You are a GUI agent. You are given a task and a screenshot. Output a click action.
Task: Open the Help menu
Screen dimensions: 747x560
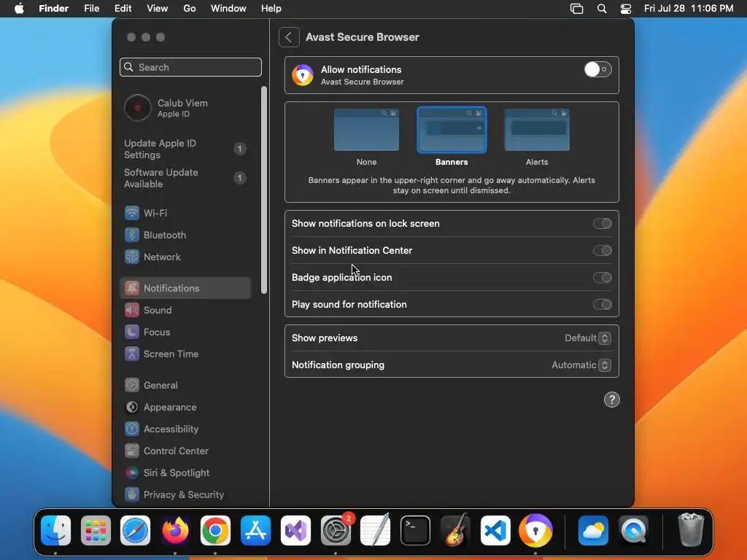click(271, 9)
